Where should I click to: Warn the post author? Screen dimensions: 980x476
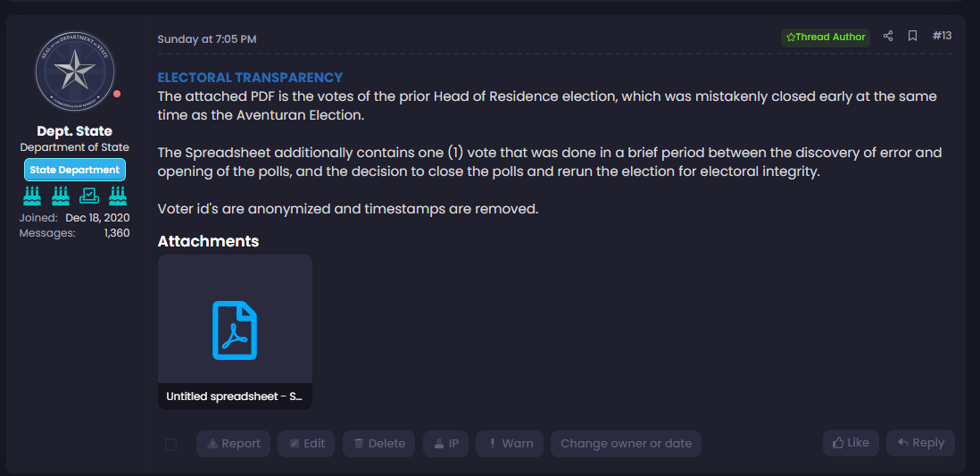point(510,444)
